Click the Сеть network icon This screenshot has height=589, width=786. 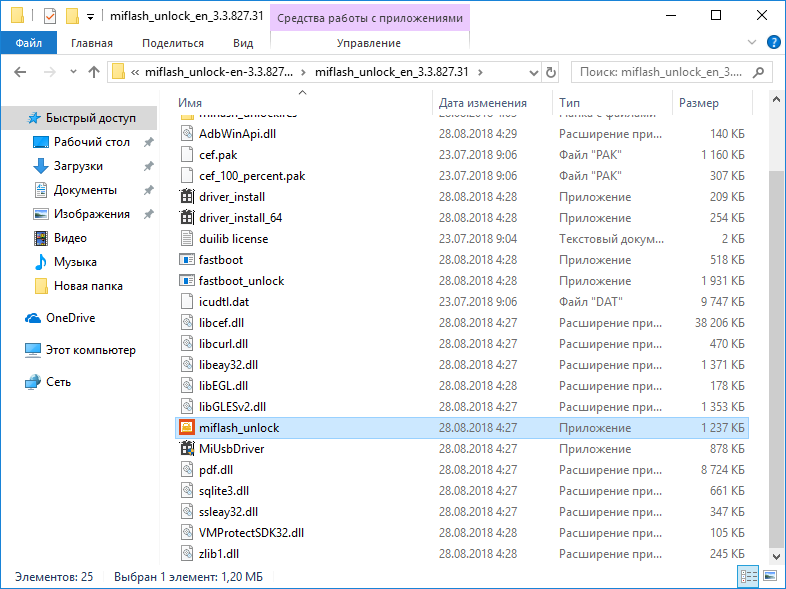33,382
